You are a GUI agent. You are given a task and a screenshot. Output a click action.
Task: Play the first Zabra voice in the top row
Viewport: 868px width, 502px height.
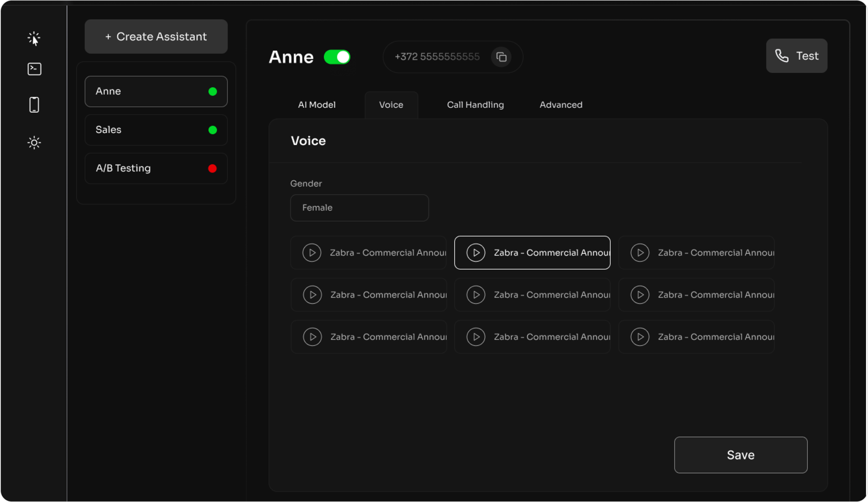pyautogui.click(x=312, y=252)
